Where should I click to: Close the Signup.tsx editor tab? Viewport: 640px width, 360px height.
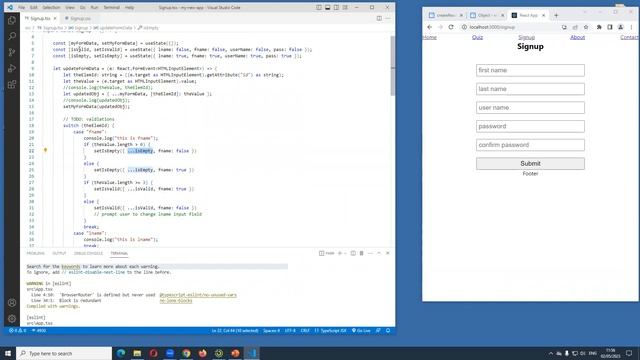(55, 18)
